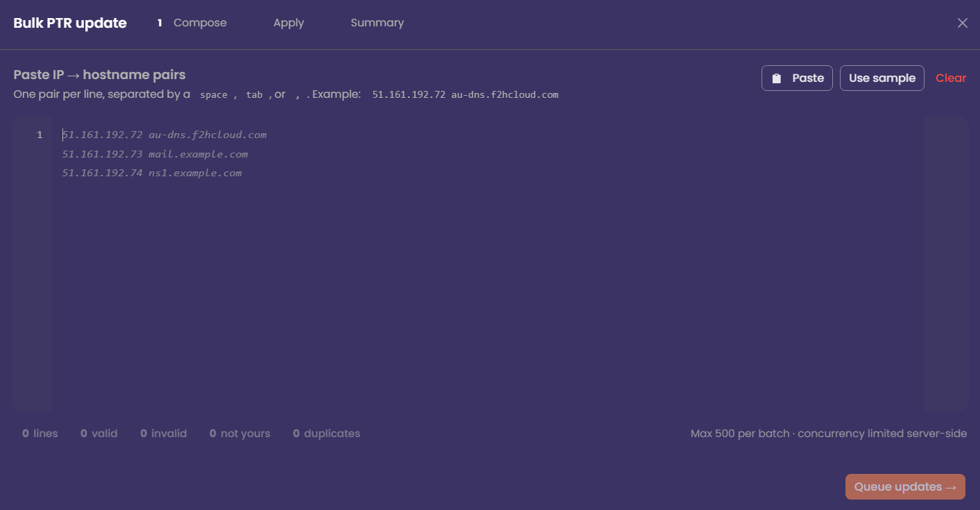980x510 pixels.
Task: Click the '0 duplicates' counter
Action: [327, 433]
